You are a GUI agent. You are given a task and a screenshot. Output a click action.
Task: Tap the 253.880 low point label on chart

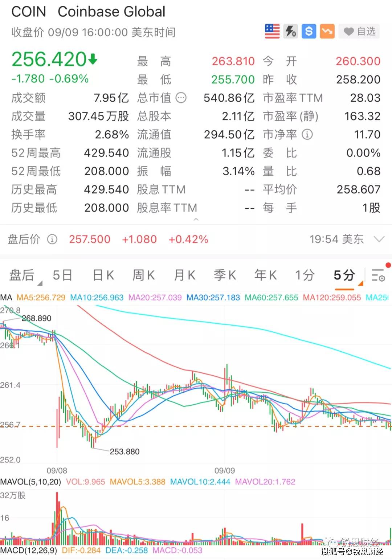tap(124, 451)
